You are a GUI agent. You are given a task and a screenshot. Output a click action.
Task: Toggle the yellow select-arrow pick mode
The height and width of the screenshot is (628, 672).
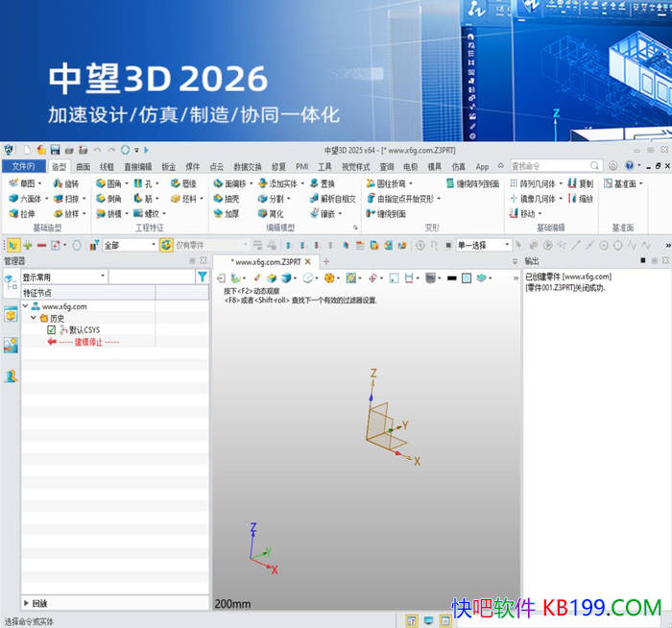point(13,245)
